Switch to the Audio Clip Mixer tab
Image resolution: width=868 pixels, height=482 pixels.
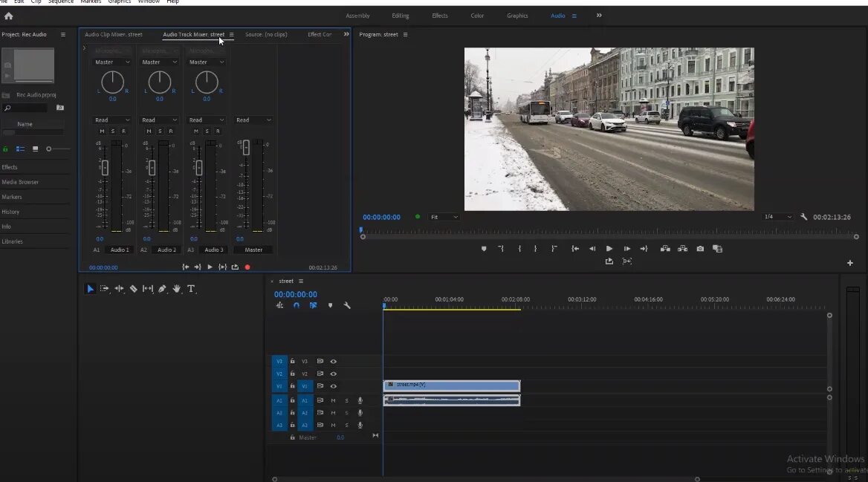[113, 34]
